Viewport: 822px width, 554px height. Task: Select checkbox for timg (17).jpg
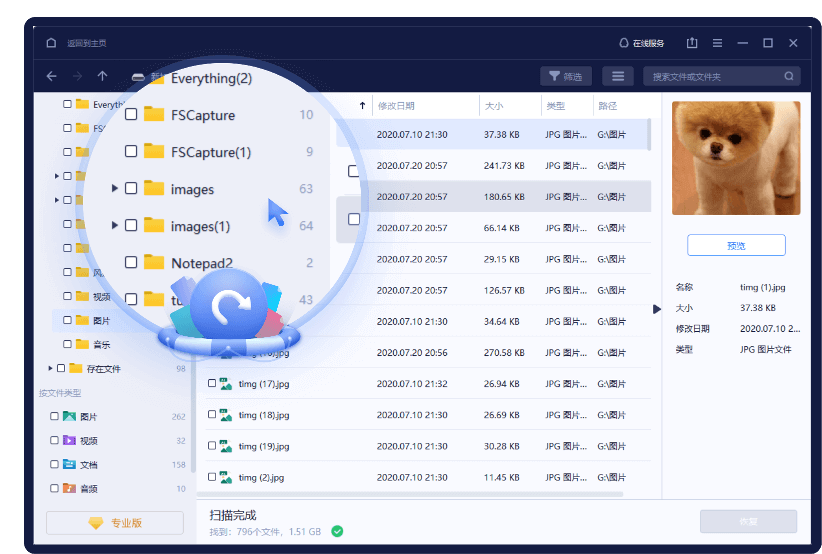pos(212,384)
